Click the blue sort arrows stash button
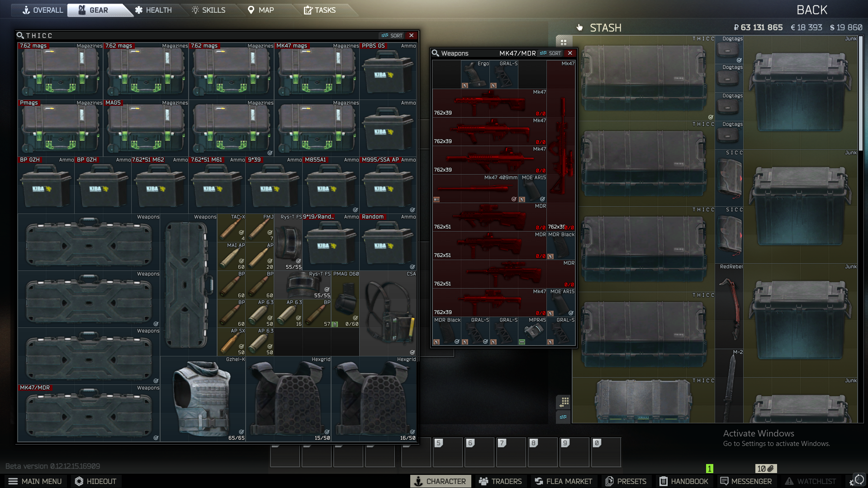The image size is (868, 488). point(564,417)
